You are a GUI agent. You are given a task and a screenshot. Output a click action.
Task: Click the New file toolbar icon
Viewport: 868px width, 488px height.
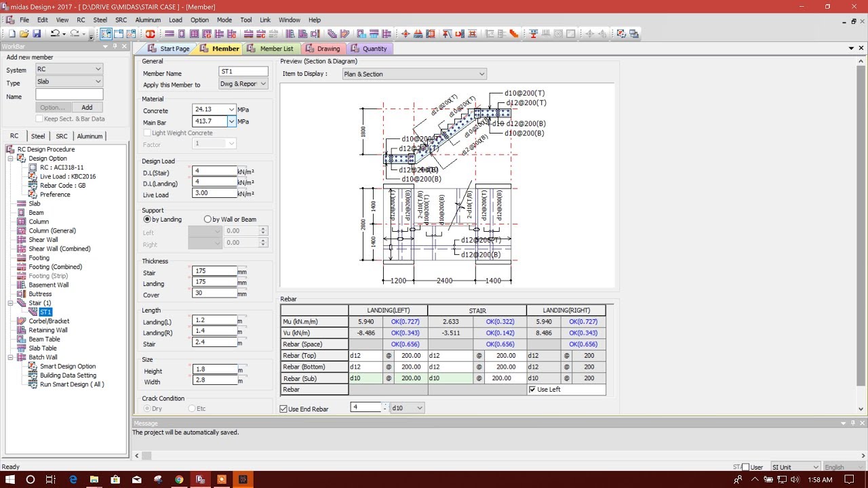coord(12,33)
